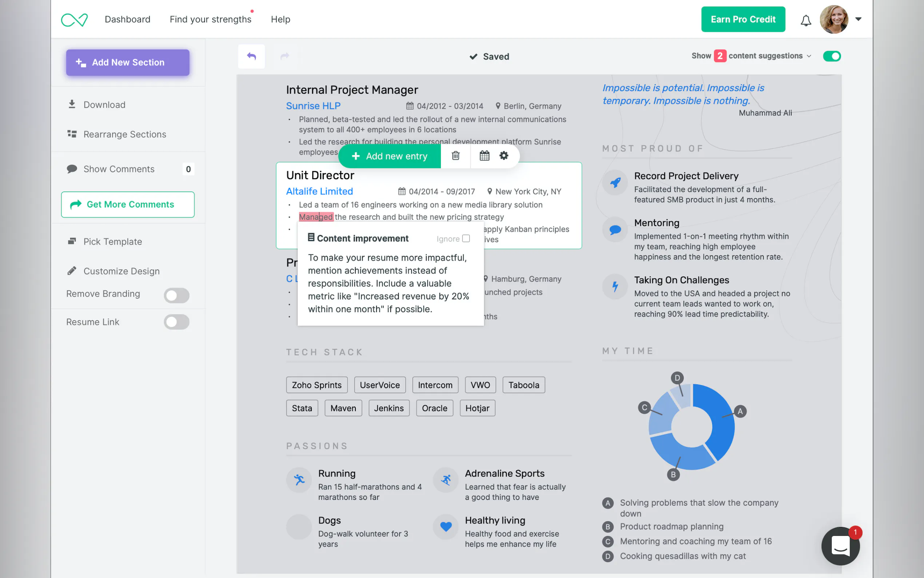Open the notifications bell

point(805,20)
